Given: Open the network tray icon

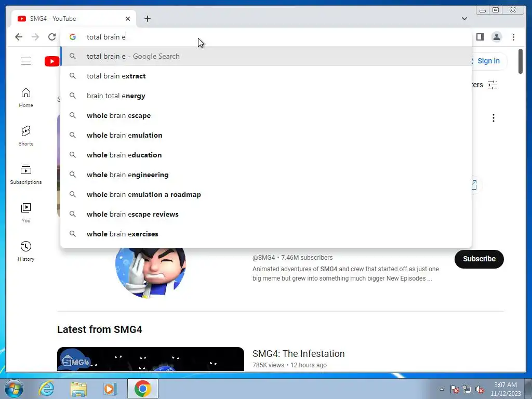Looking at the screenshot, I should click(x=467, y=389).
